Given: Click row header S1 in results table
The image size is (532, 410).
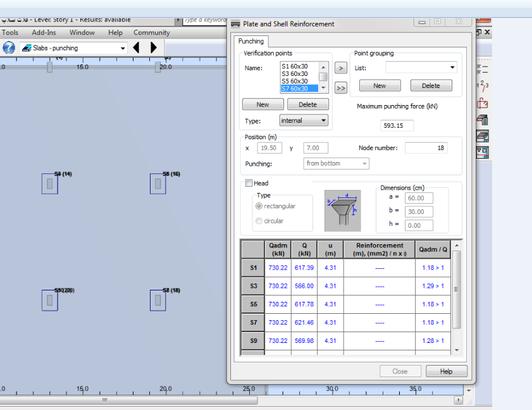Looking at the screenshot, I should click(x=253, y=268).
